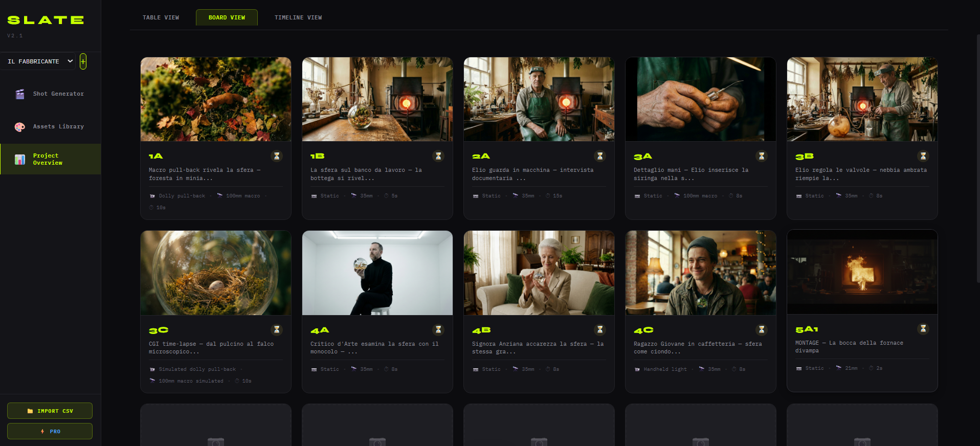The width and height of the screenshot is (980, 446).
Task: Click the Assets Library palette icon
Action: pyautogui.click(x=20, y=127)
